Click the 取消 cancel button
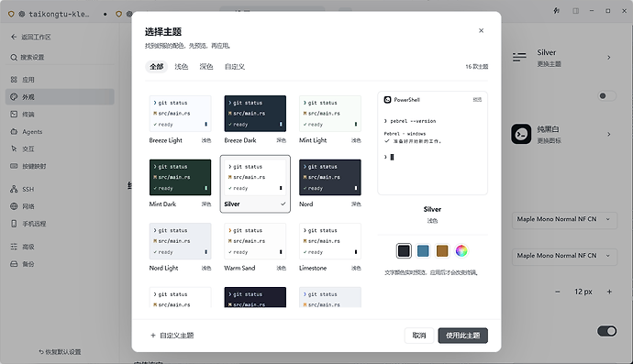The image size is (633, 364). 419,336
